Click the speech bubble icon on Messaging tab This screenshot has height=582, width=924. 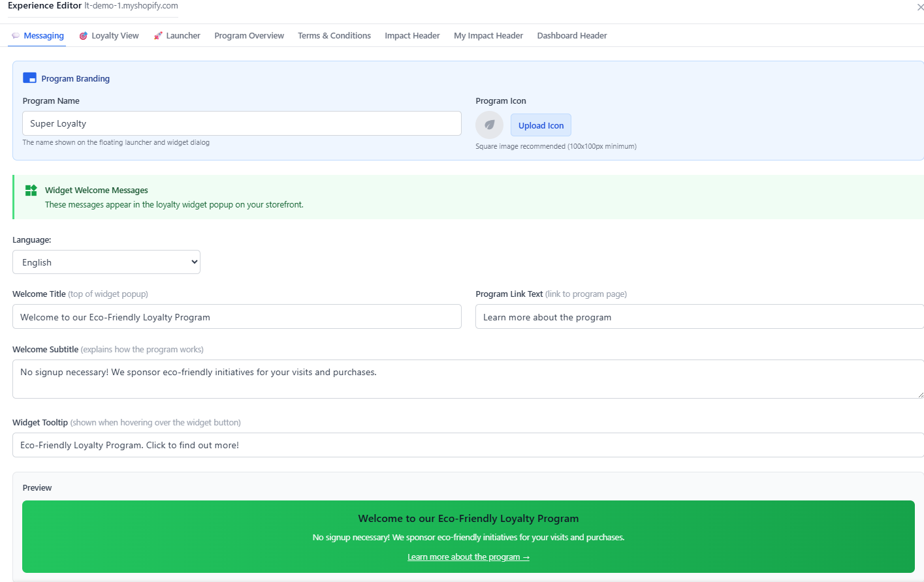[16, 36]
